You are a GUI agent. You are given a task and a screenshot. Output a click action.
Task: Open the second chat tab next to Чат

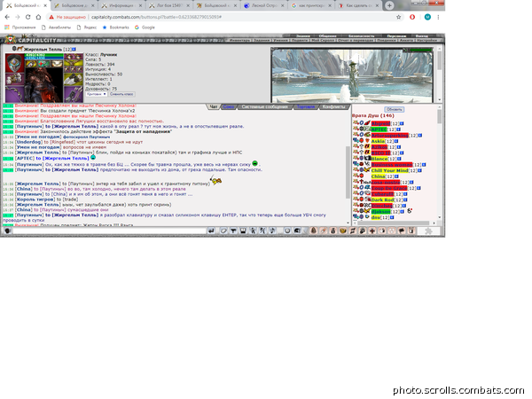tap(229, 107)
